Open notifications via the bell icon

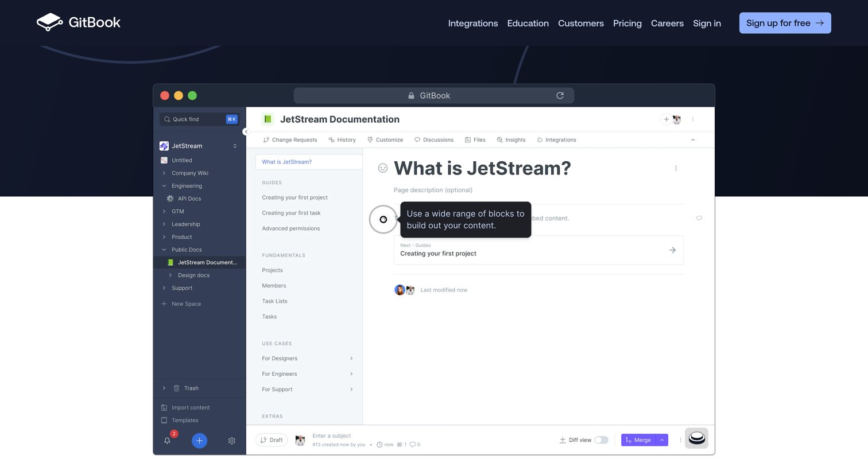[x=167, y=441]
